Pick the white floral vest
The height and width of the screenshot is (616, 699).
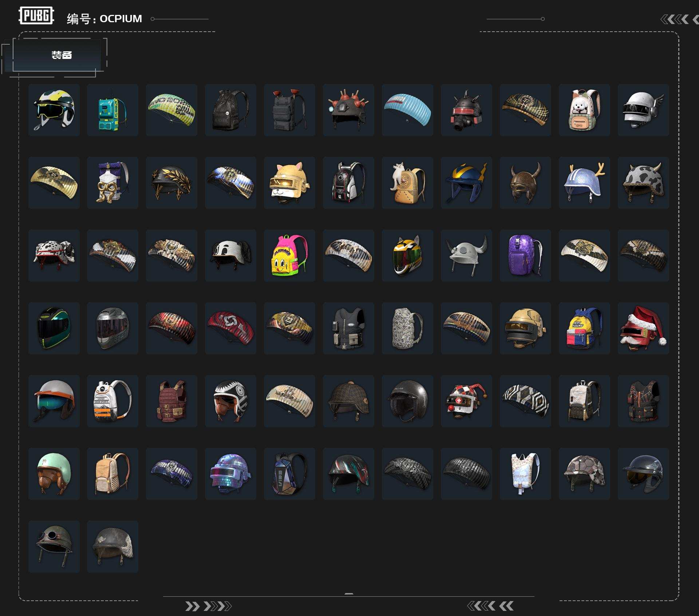point(525,474)
